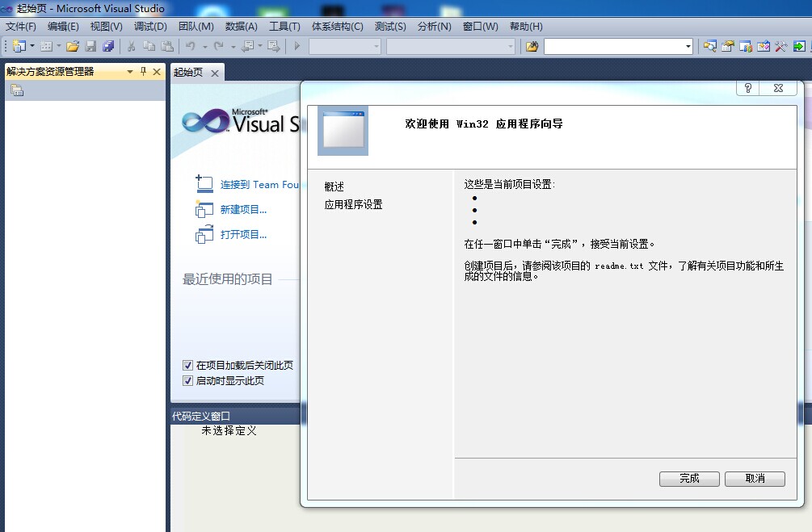Click the Save All icon

(108, 46)
